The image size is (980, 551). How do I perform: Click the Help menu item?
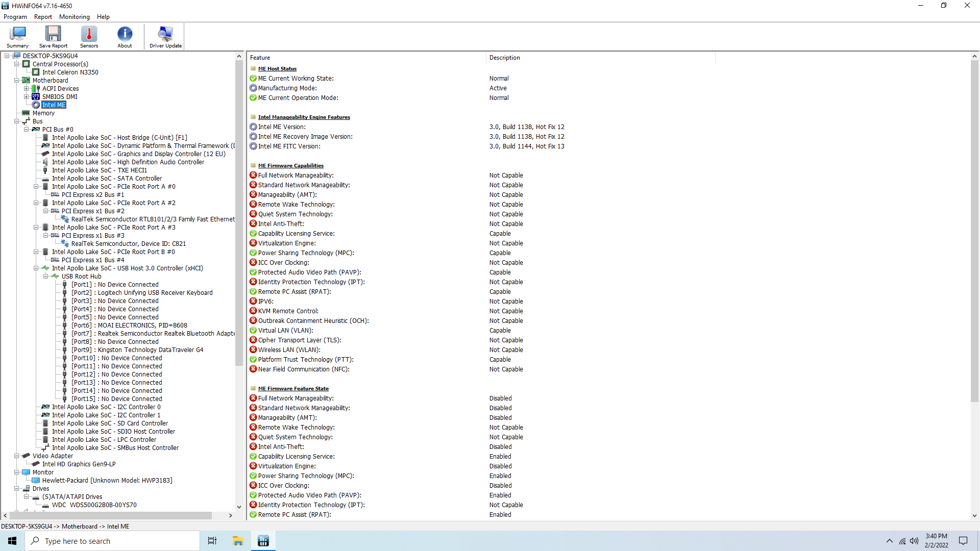103,16
